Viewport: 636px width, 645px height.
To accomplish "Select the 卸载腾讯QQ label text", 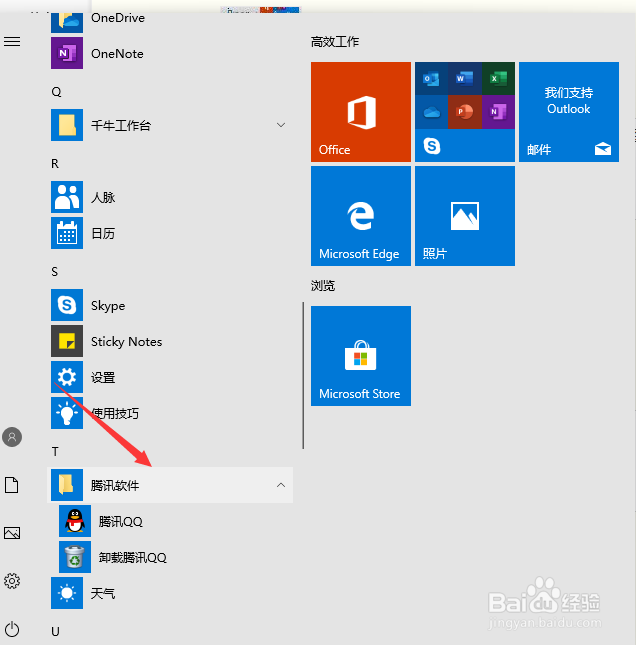I will point(133,558).
